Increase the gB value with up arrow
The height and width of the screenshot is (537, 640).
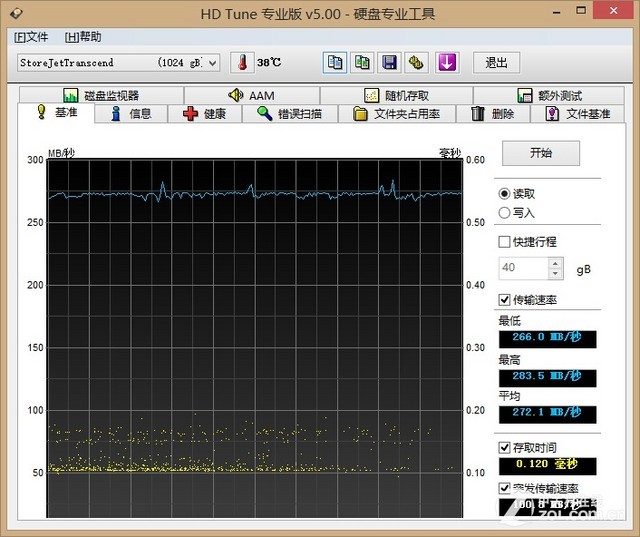click(x=555, y=263)
